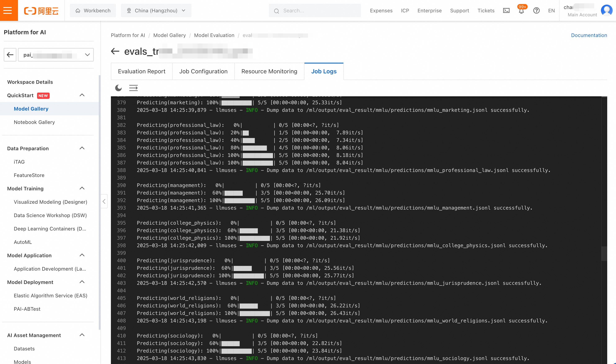Viewport: 616px width, 364px height.
Task: Collapse the QuickStart section
Action: 82,95
